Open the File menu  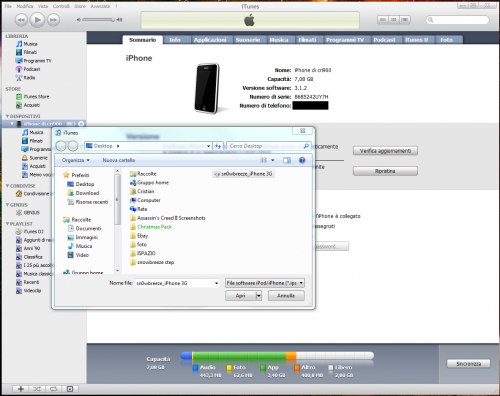click(8, 6)
